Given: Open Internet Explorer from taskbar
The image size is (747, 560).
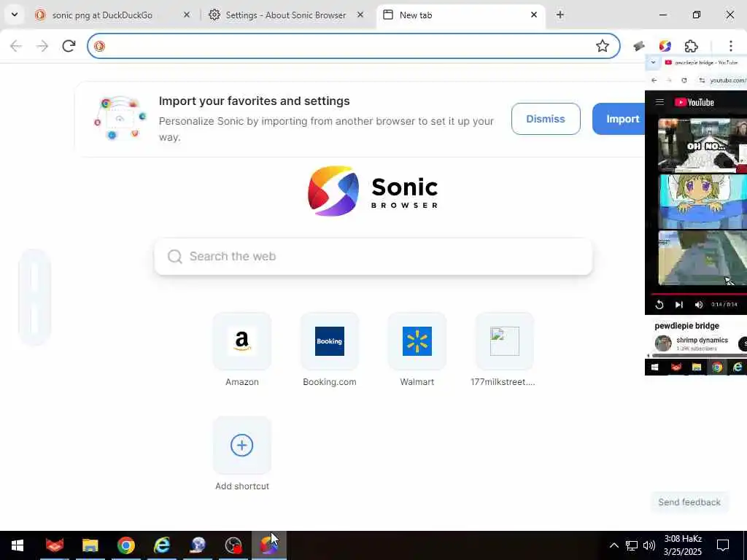Looking at the screenshot, I should coord(162,545).
